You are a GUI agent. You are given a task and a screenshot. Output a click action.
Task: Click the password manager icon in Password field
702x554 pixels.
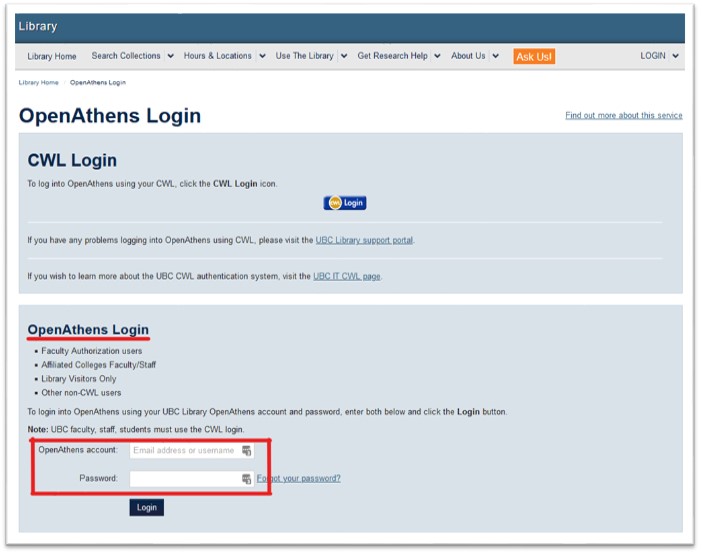click(246, 479)
